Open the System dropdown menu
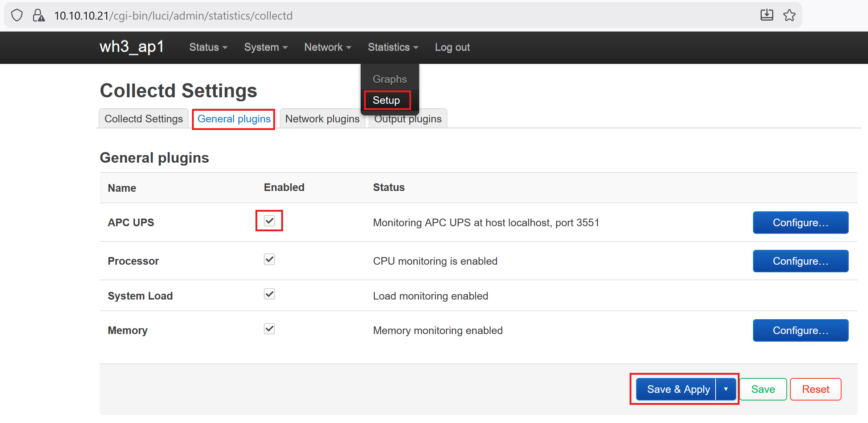Screen dimensions: 868x423 click(266, 47)
